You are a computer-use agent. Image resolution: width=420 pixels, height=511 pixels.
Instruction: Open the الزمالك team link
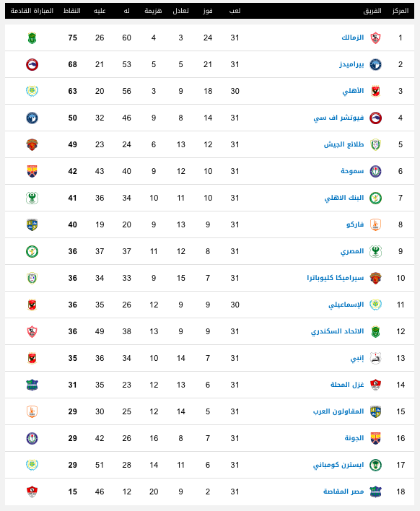click(353, 38)
